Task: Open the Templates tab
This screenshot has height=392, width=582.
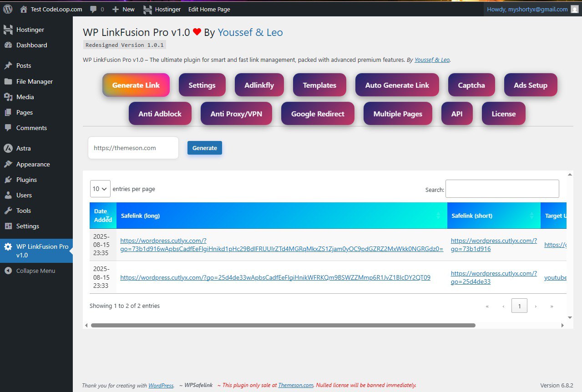Action: pos(319,85)
